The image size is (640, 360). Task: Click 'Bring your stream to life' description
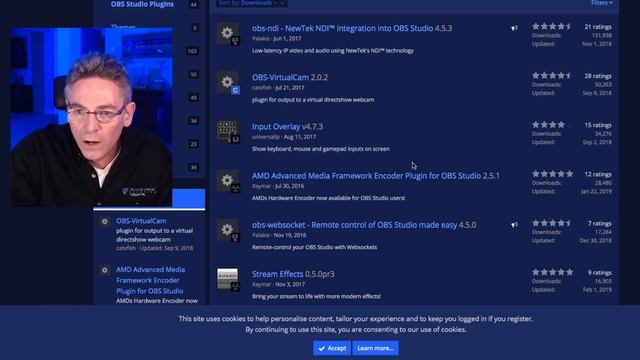pyautogui.click(x=316, y=296)
